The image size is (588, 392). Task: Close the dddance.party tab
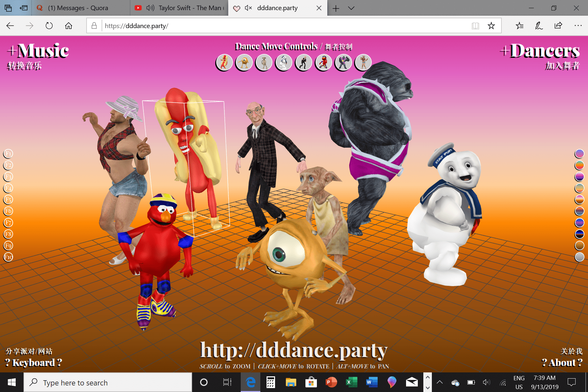319,8
